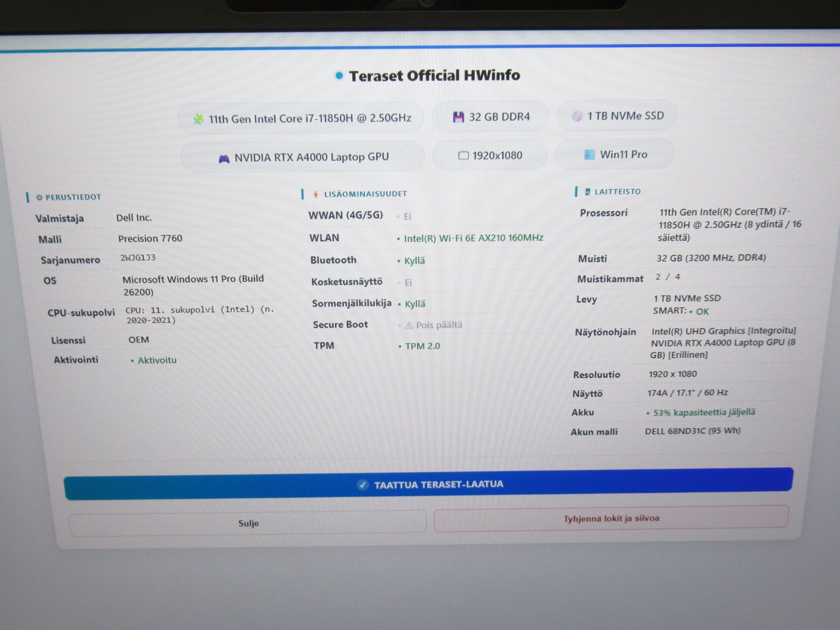Click Intel Wi-Fi 6E AX210 value
The width and height of the screenshot is (840, 630).
tap(473, 238)
